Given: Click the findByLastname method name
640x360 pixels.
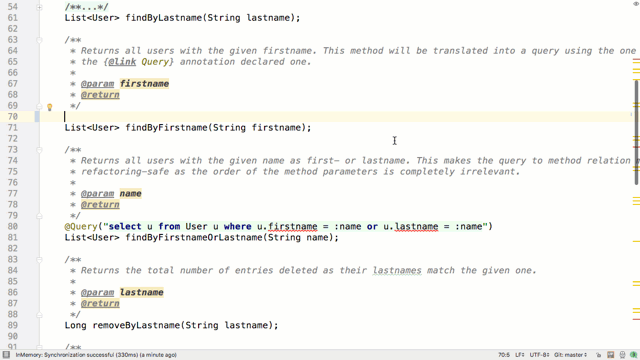Looking at the screenshot, I should point(163,18).
